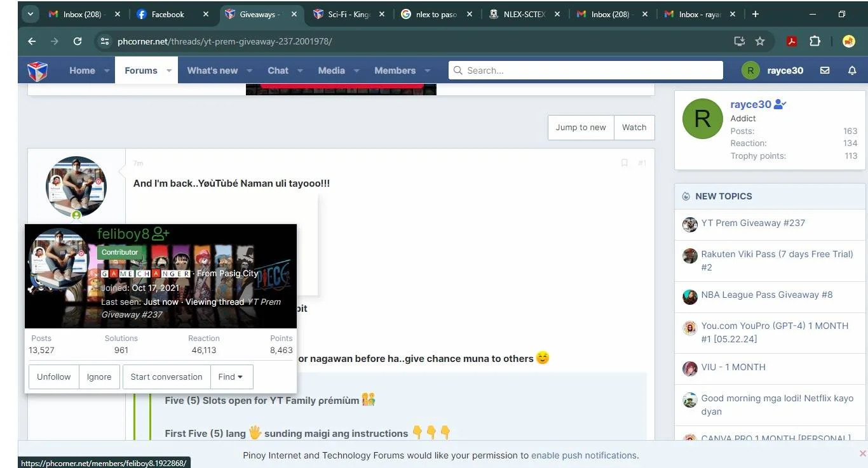Bookmark post #1 with the bookmark icon
The image size is (868, 468).
(x=624, y=163)
